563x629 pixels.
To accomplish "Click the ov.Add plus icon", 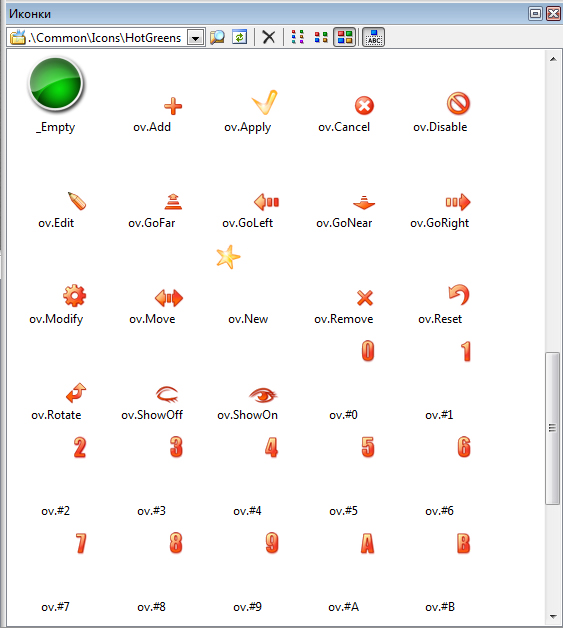I will pos(173,106).
